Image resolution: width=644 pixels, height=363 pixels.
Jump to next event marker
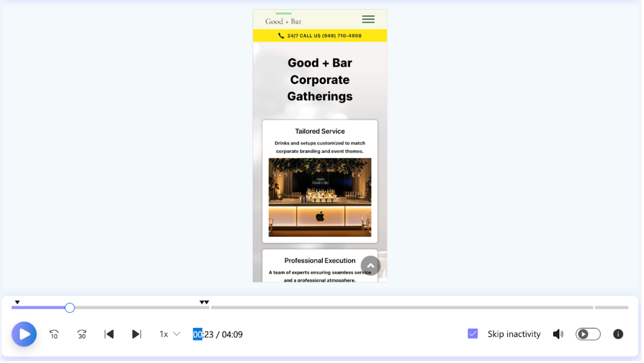click(x=137, y=334)
